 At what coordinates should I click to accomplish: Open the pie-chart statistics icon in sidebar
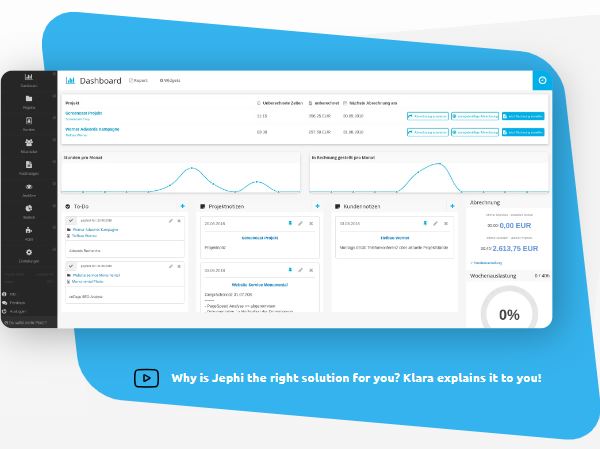(x=29, y=209)
